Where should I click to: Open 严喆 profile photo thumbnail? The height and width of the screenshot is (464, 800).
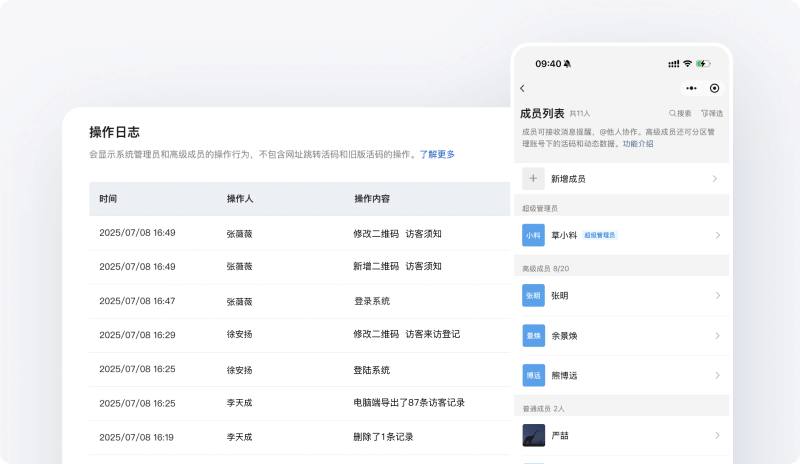[x=533, y=435]
